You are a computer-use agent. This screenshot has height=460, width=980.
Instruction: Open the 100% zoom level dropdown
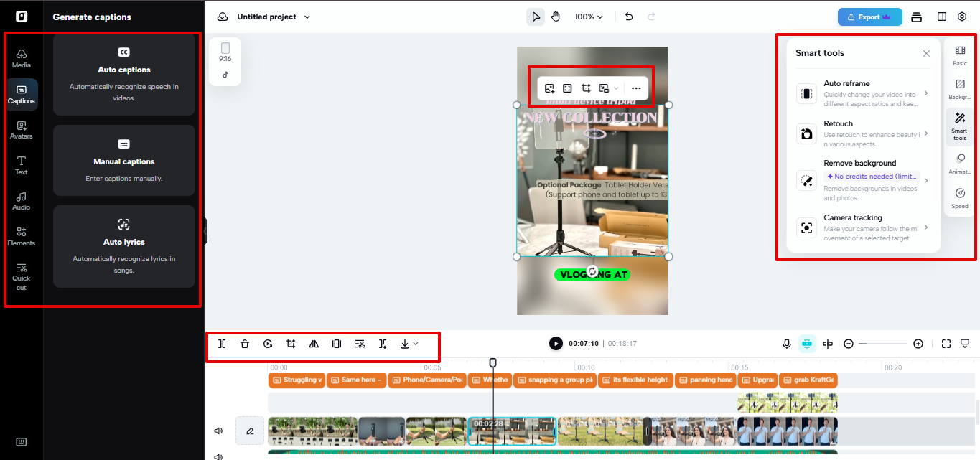(x=589, y=16)
